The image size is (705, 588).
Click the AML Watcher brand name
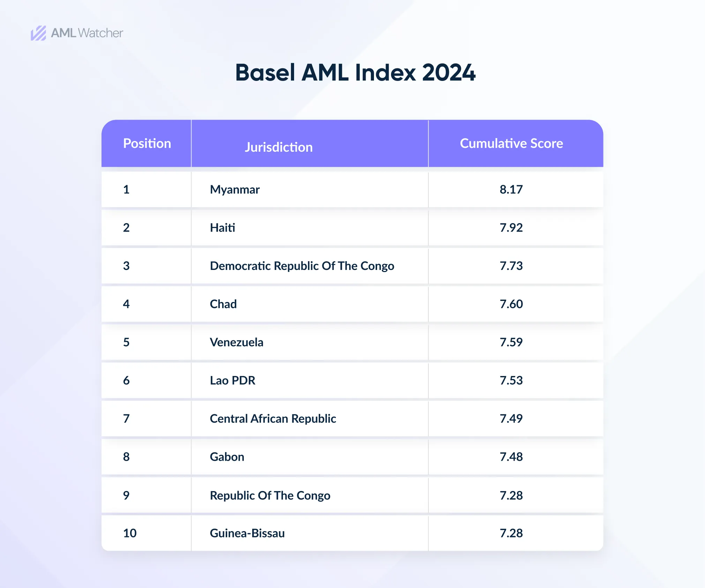click(x=87, y=33)
